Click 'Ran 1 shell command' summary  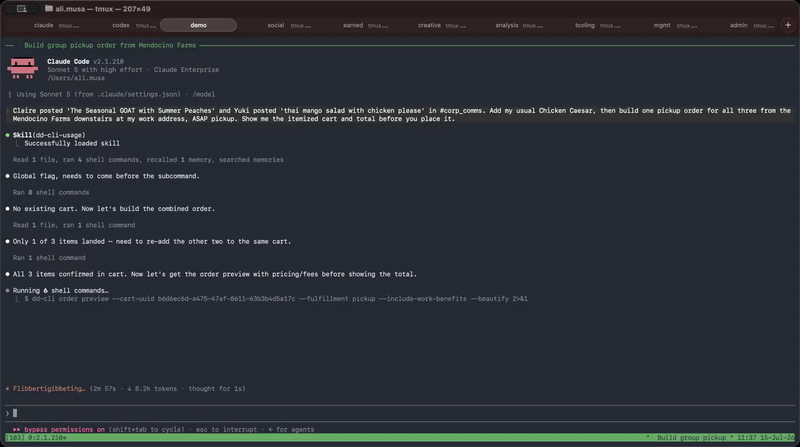49,258
